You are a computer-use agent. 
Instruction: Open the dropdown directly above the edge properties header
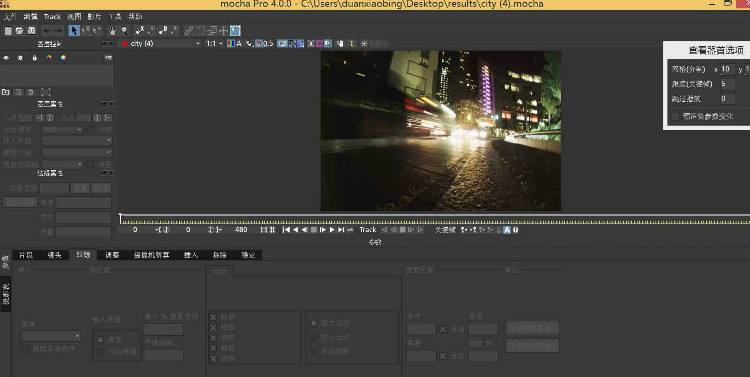pyautogui.click(x=63, y=164)
